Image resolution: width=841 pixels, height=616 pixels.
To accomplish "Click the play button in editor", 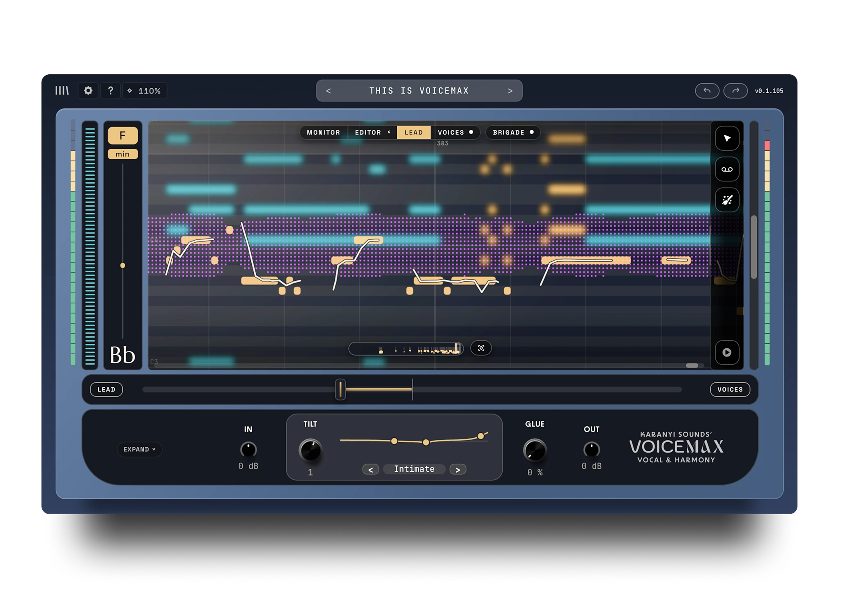I will click(x=727, y=352).
